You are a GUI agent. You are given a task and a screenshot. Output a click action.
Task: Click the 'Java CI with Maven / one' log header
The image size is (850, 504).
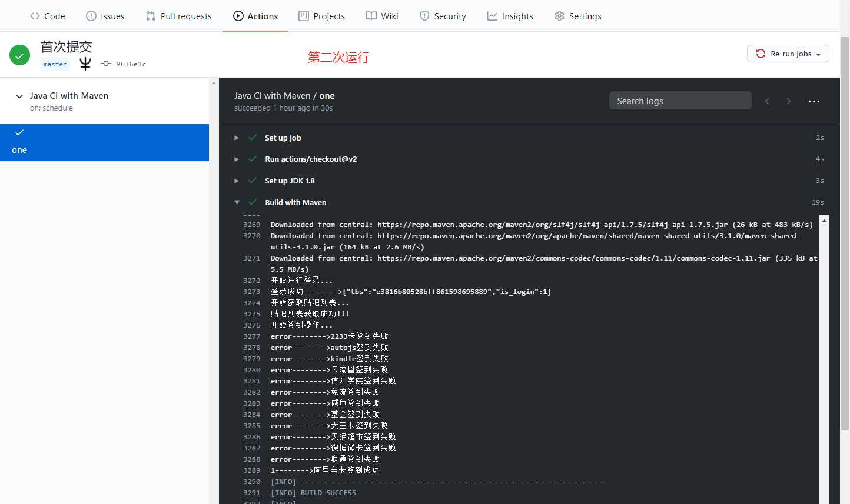284,96
